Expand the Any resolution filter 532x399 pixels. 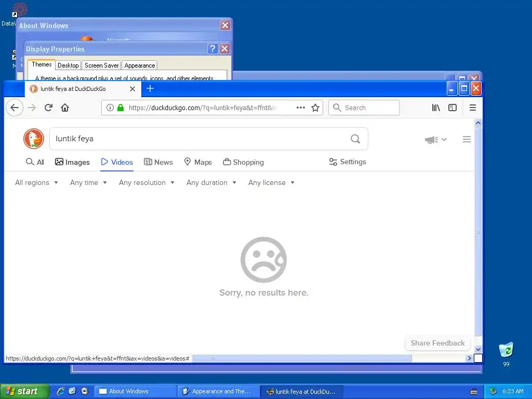147,182
